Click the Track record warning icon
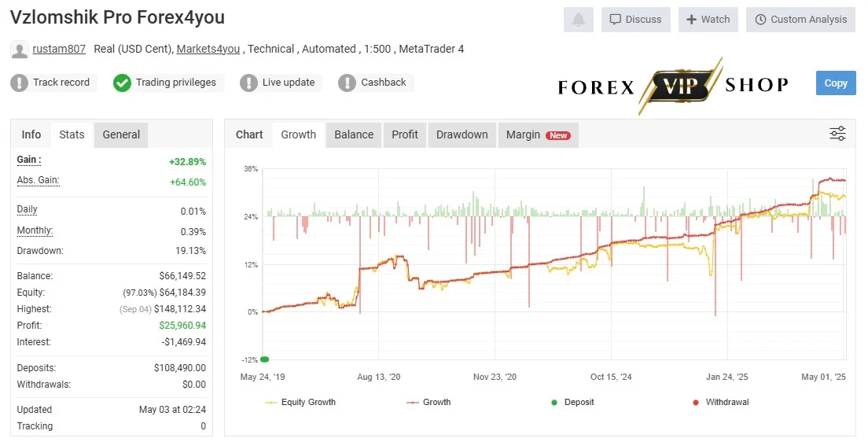This screenshot has width=868, height=442. click(x=20, y=83)
